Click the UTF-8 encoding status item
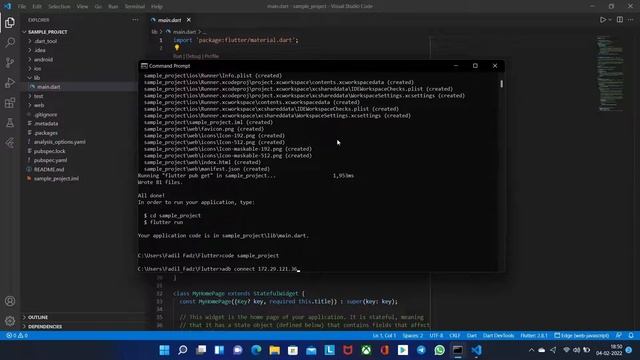The image size is (640, 360). pyautogui.click(x=436, y=336)
